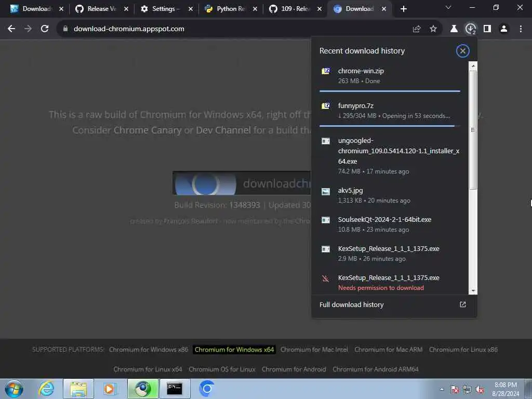Viewport: 532px width, 399px height.
Task: Open the tab search dropdown chevron
Action: [x=448, y=7]
